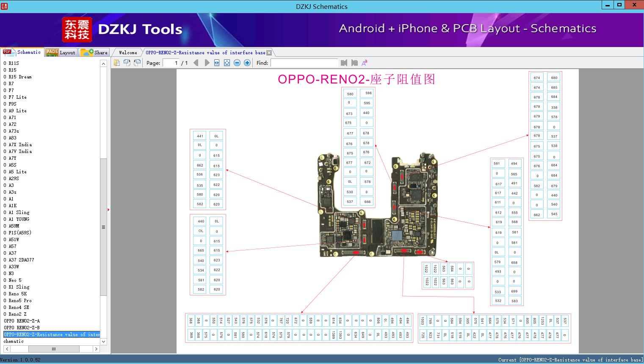
Task: Switch to the PADS Layout tab
Action: click(x=61, y=53)
